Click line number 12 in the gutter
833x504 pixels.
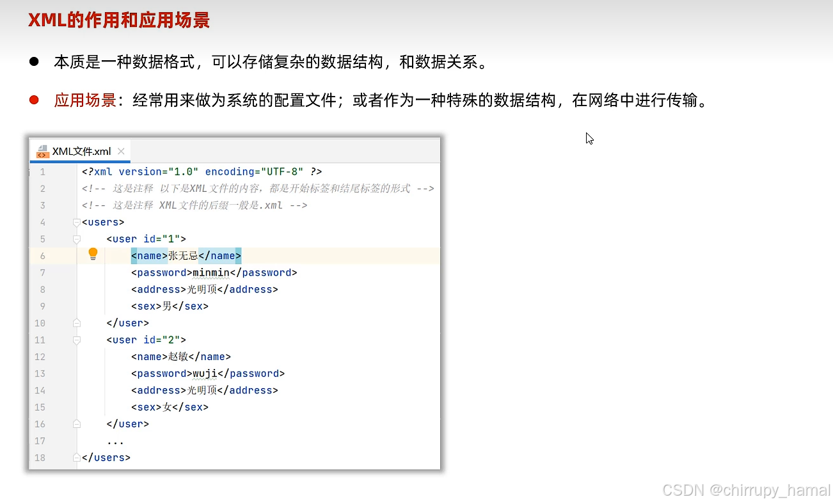tap(40, 357)
